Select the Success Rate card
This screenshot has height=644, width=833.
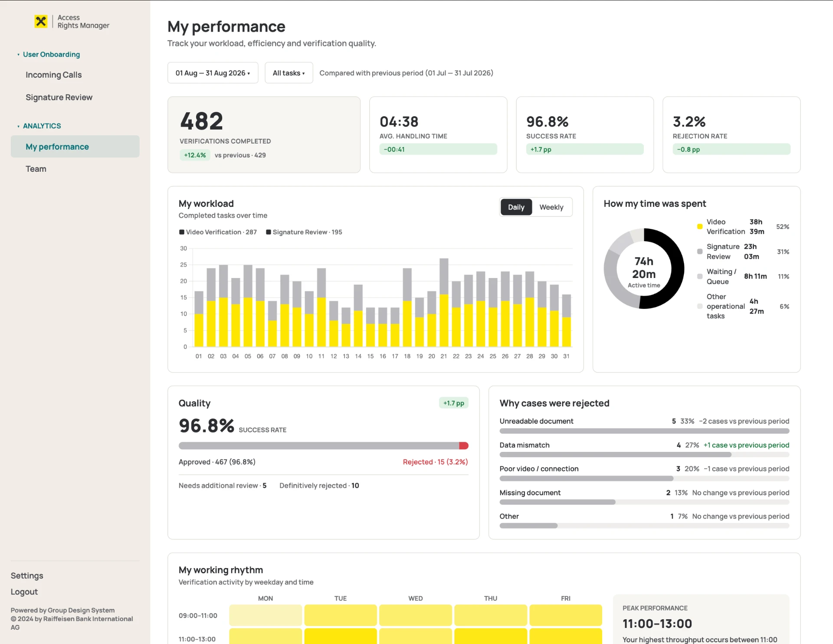585,135
